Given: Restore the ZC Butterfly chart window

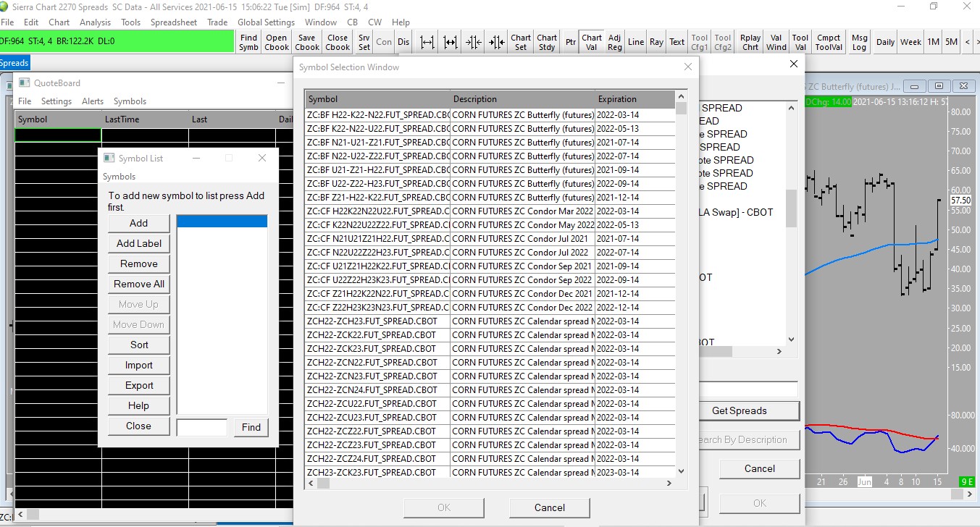Looking at the screenshot, I should [x=939, y=86].
